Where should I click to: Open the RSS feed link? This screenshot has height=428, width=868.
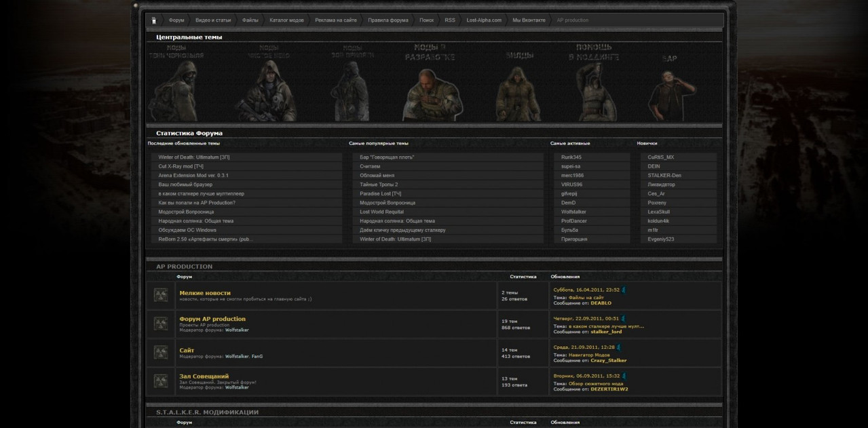(x=450, y=20)
